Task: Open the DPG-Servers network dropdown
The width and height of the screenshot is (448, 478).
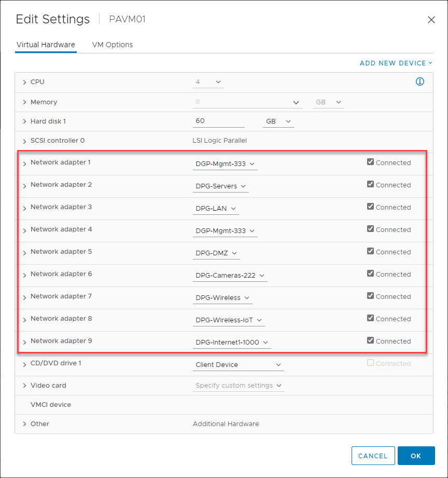Action: (x=220, y=186)
